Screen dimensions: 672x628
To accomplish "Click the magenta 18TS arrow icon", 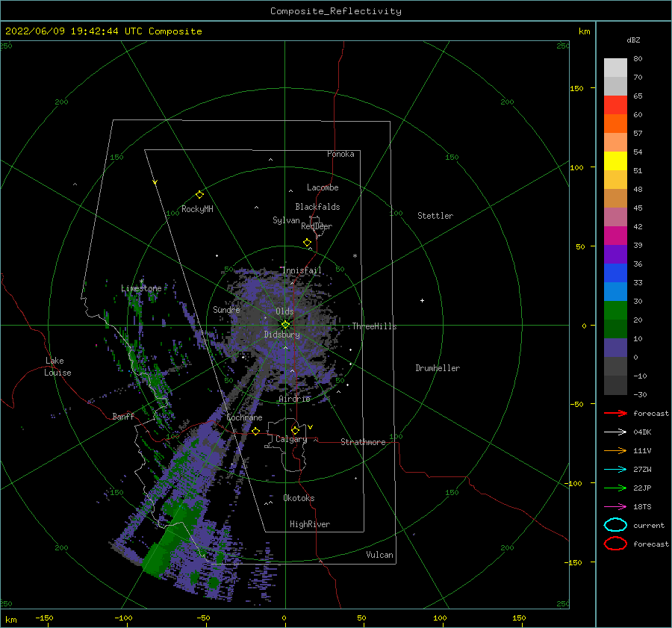I will point(615,507).
